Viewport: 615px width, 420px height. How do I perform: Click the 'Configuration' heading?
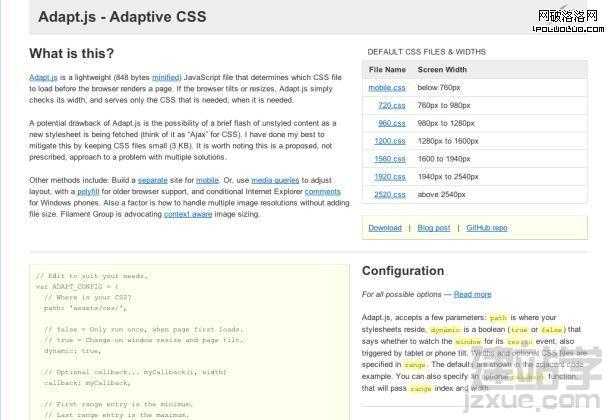pos(403,271)
